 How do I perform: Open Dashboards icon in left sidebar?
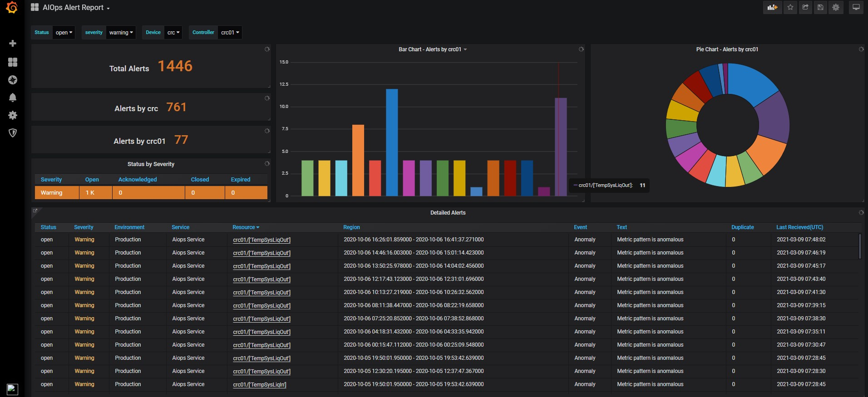coord(13,62)
